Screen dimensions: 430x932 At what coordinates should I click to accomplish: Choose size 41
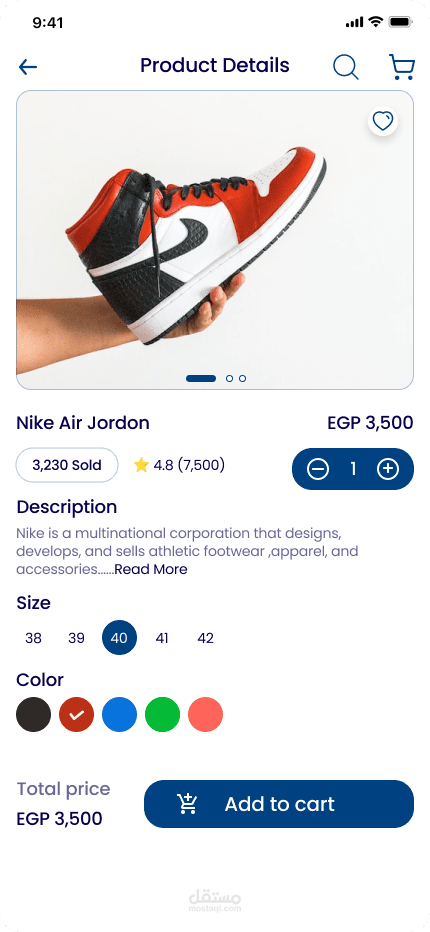pos(162,638)
